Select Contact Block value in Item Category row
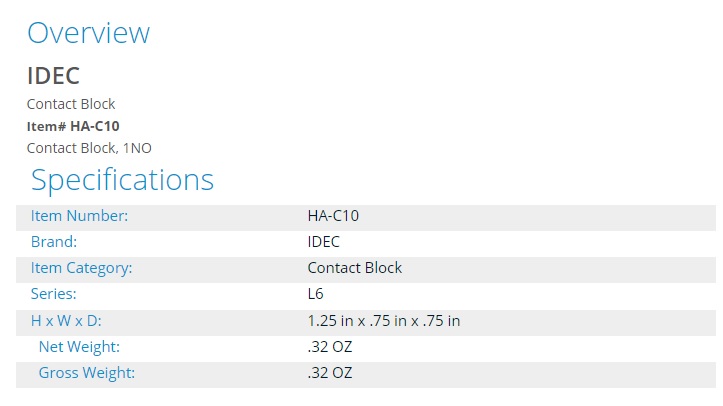This screenshot has height=406, width=723. (x=355, y=268)
